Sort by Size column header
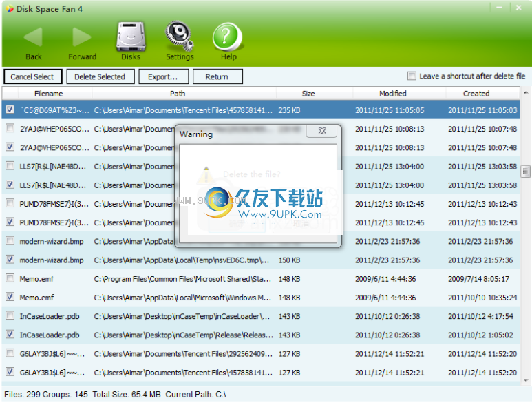The image size is (532, 405). 315,94
